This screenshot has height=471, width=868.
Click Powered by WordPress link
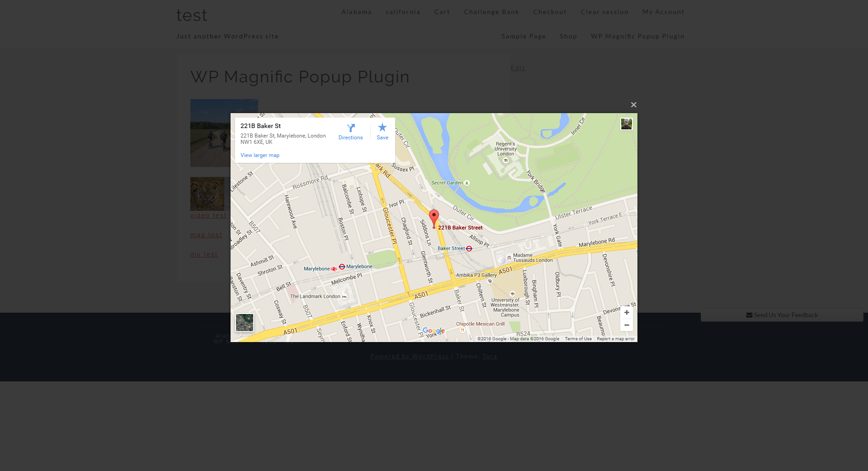point(410,356)
